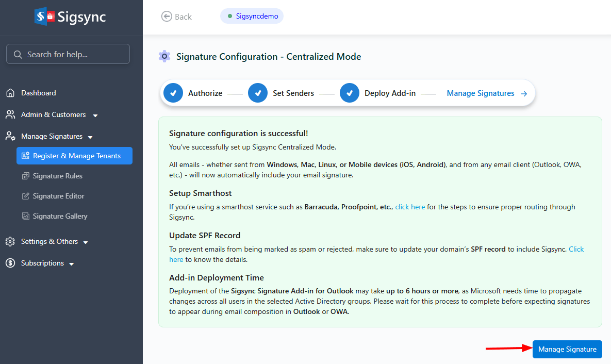
Task: Click the Authorize step checkmark circle
Action: (173, 93)
